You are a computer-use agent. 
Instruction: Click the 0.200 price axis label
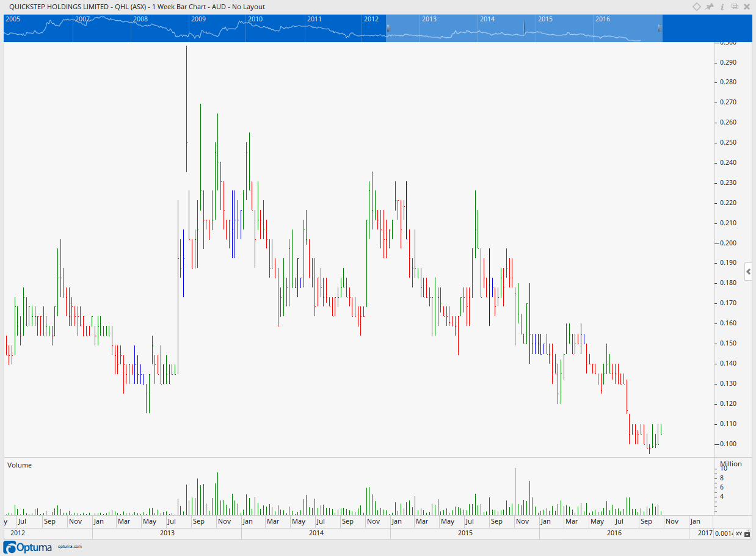tap(727, 243)
